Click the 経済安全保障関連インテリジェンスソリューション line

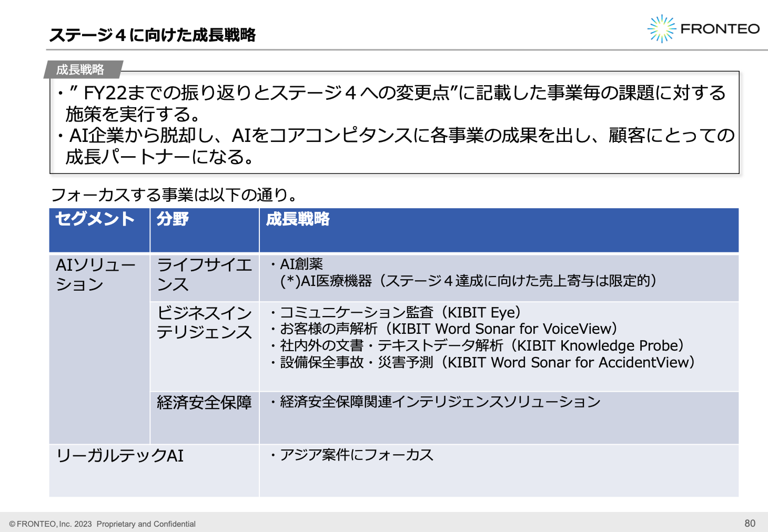coord(434,402)
